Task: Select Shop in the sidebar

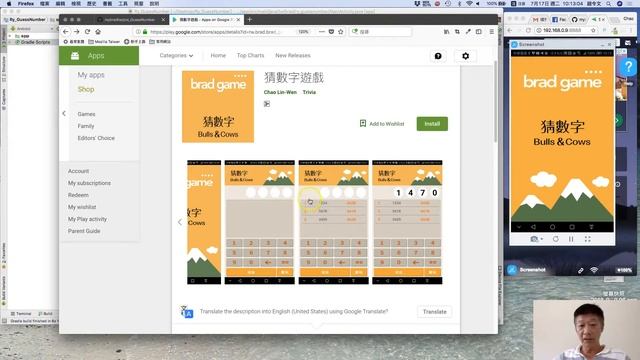Action: tap(86, 89)
